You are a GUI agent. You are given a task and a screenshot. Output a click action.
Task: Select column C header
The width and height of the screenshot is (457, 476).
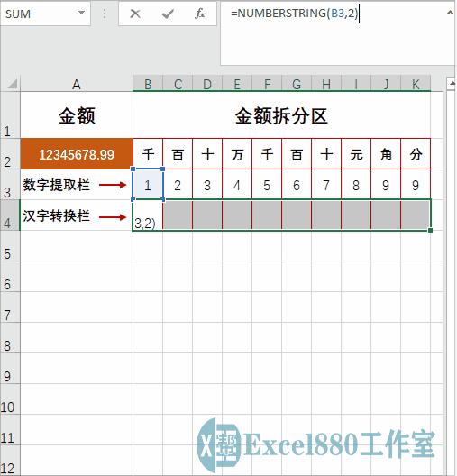(178, 84)
